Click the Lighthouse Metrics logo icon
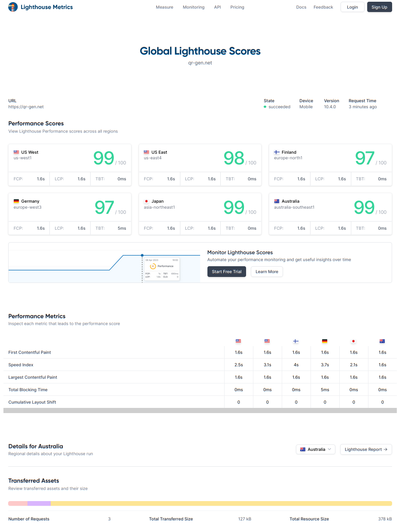 [x=13, y=7]
